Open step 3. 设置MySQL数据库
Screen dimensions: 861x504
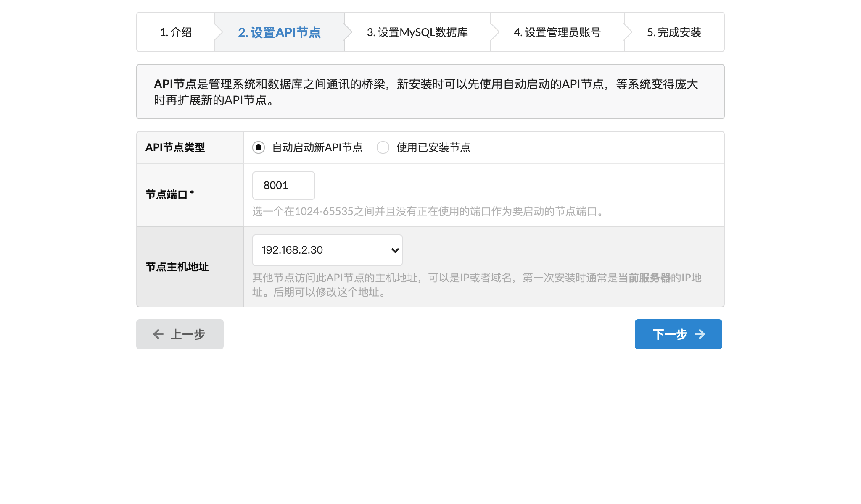[x=417, y=32]
